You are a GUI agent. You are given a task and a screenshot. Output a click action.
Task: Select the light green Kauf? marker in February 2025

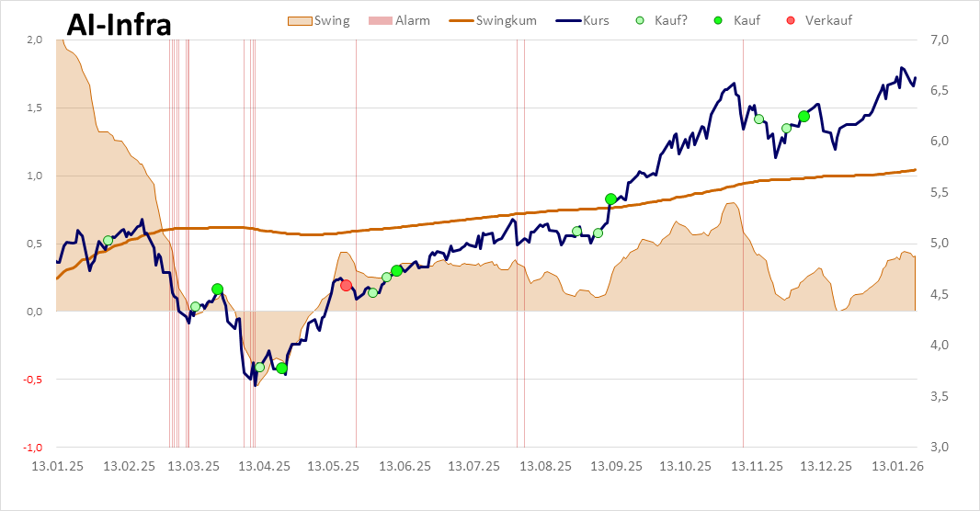(x=108, y=240)
